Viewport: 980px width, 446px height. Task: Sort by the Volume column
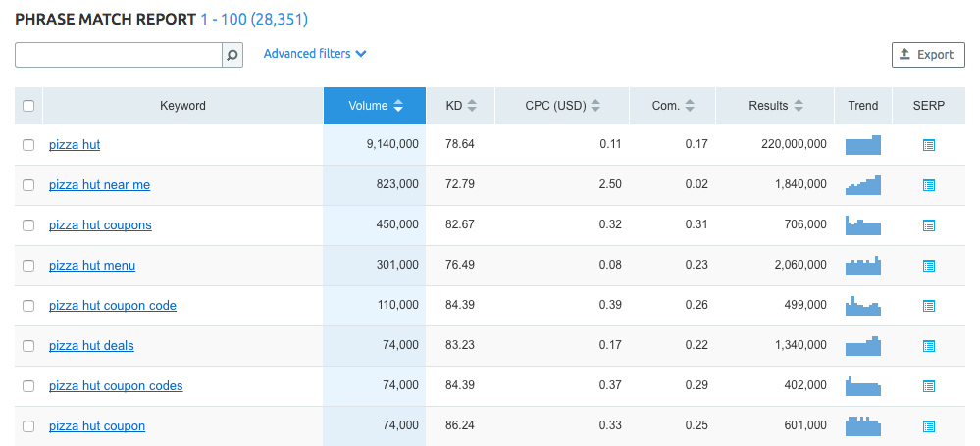coord(375,106)
